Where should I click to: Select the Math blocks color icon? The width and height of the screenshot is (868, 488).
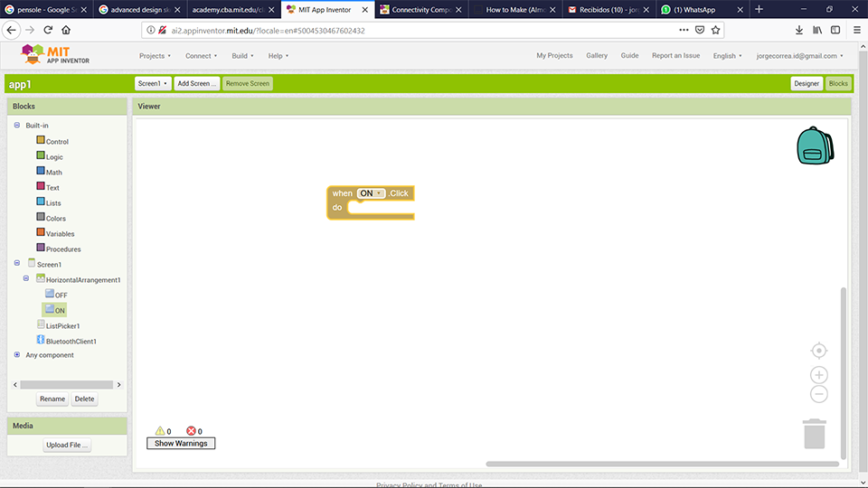click(x=41, y=171)
